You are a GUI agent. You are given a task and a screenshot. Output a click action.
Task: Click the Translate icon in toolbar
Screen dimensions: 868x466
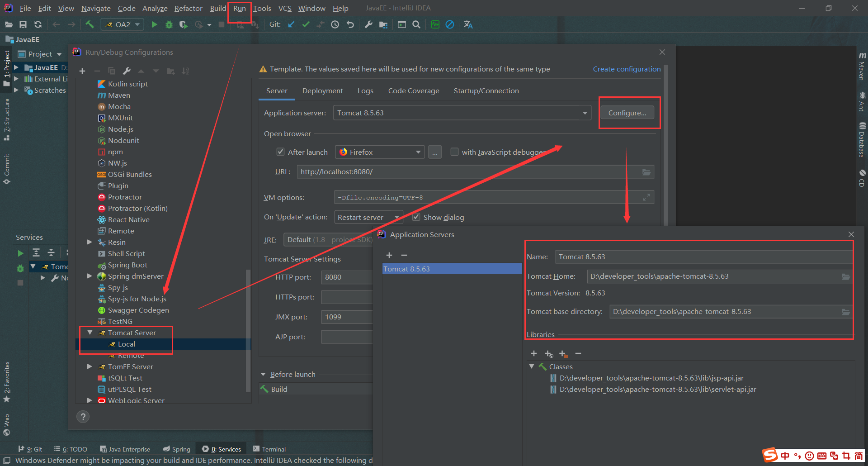(468, 24)
